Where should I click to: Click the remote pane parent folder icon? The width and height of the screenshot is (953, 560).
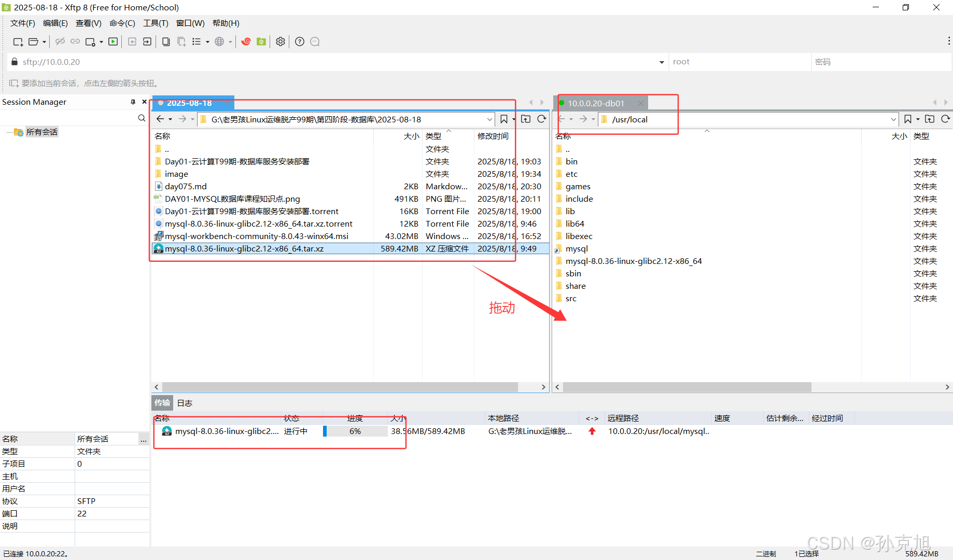pos(930,119)
